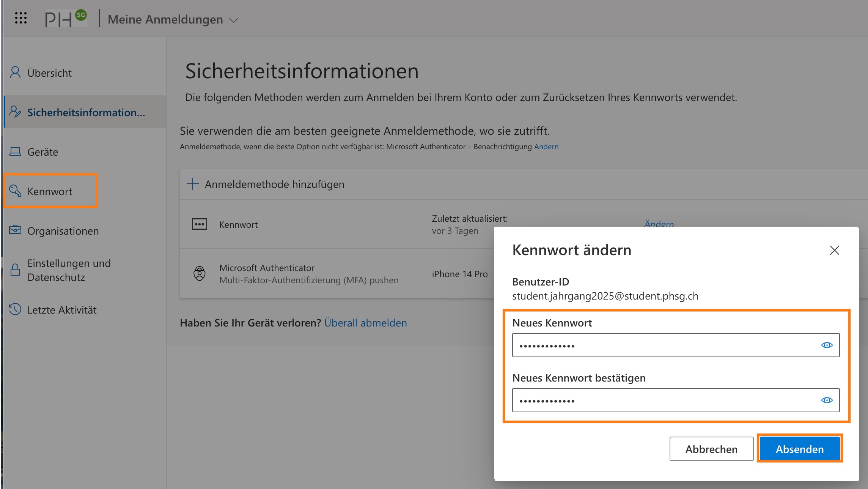Click the Organisationen briefcase icon
Screen dimensions: 868x489
15,230
